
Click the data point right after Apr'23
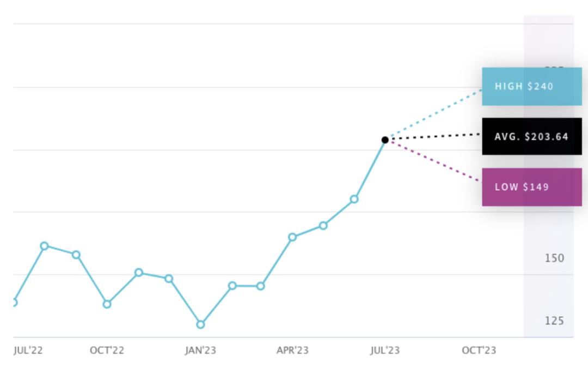click(x=323, y=225)
